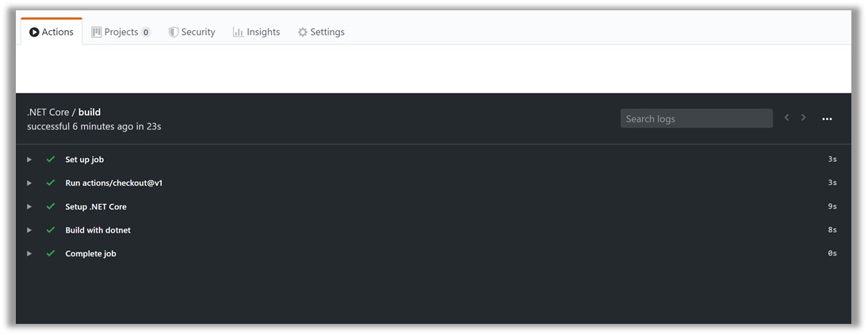Expand the Run actions/checkout@v1 step

29,183
